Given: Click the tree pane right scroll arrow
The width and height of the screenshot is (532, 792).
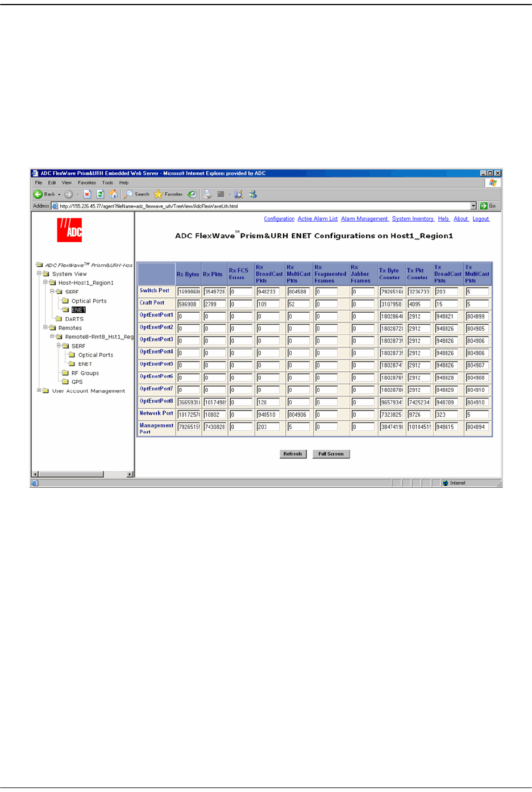Looking at the screenshot, I should tap(130, 474).
